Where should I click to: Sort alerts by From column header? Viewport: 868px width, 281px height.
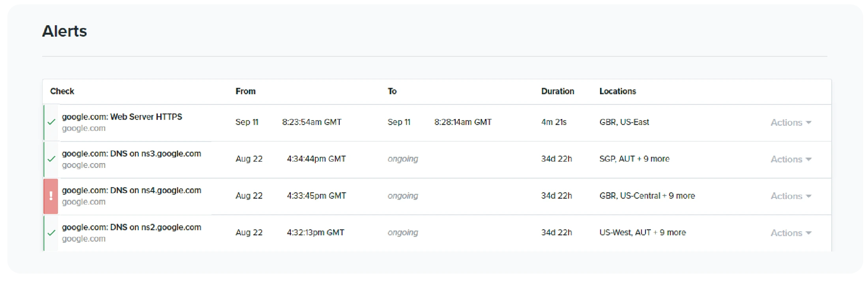click(245, 91)
